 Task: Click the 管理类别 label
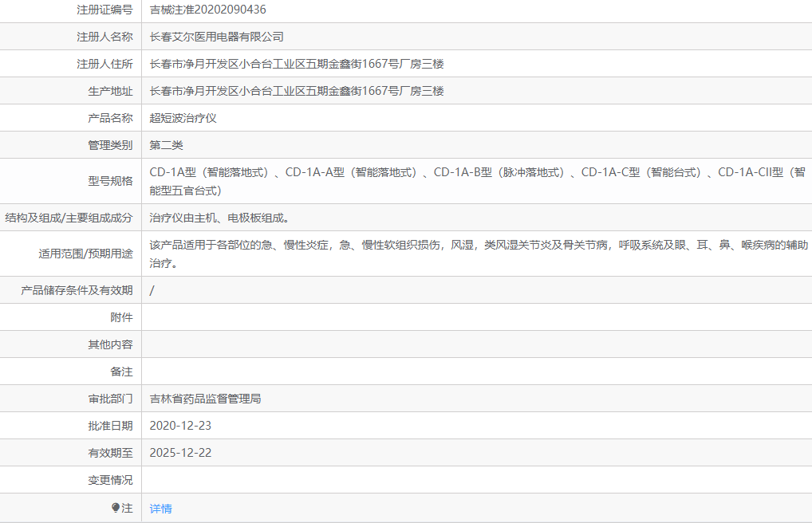(110, 145)
